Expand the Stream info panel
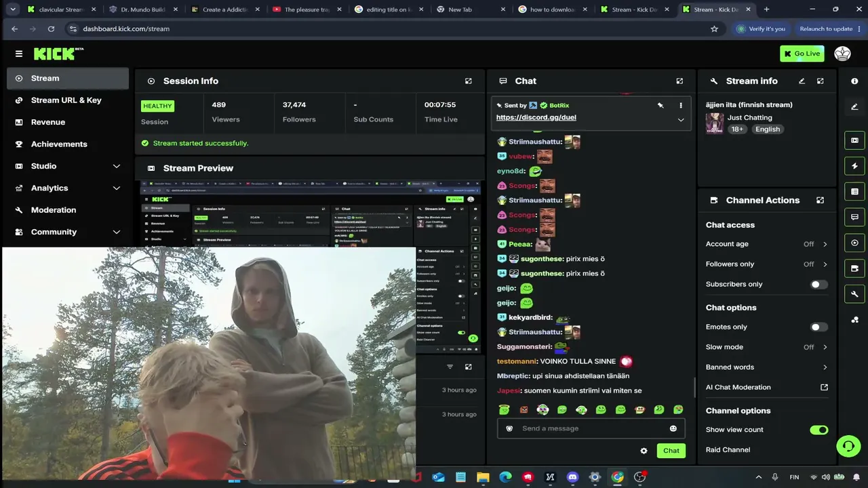This screenshot has width=868, height=488. pos(821,81)
